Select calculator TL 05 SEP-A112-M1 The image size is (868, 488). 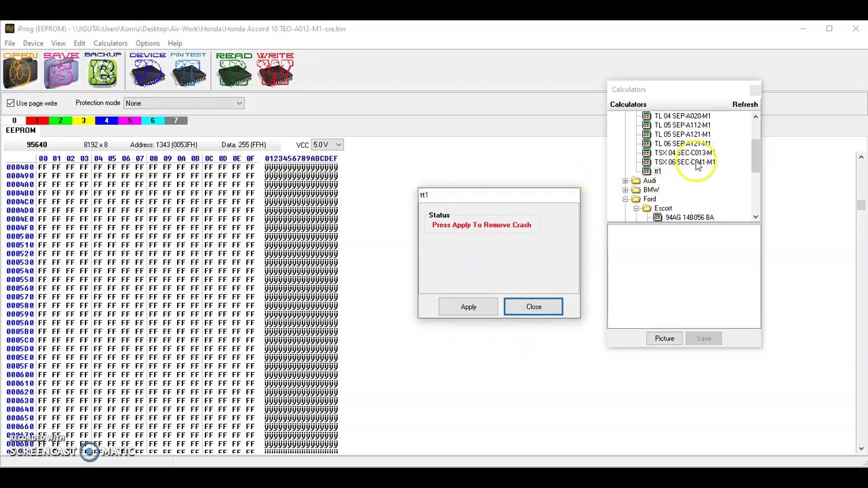682,125
